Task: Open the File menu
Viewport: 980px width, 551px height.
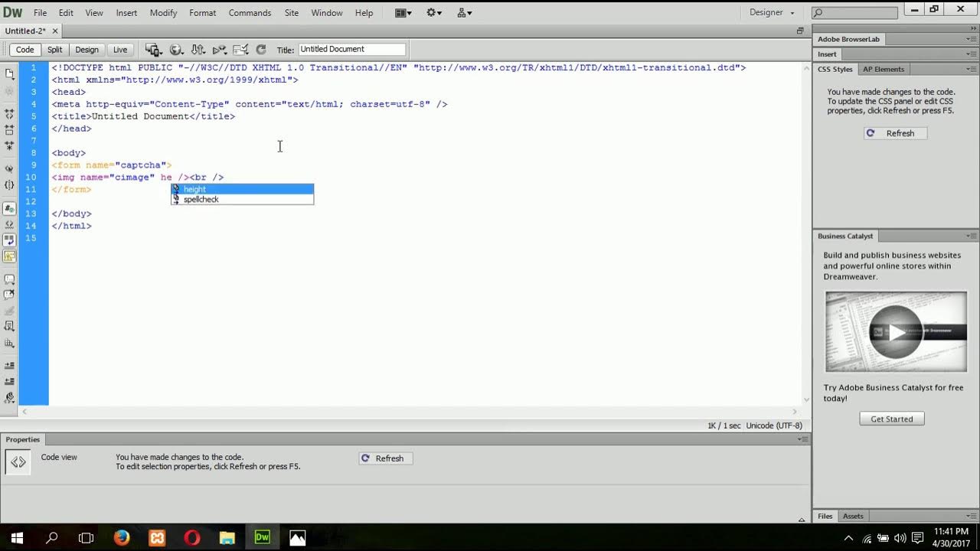Action: coord(40,13)
